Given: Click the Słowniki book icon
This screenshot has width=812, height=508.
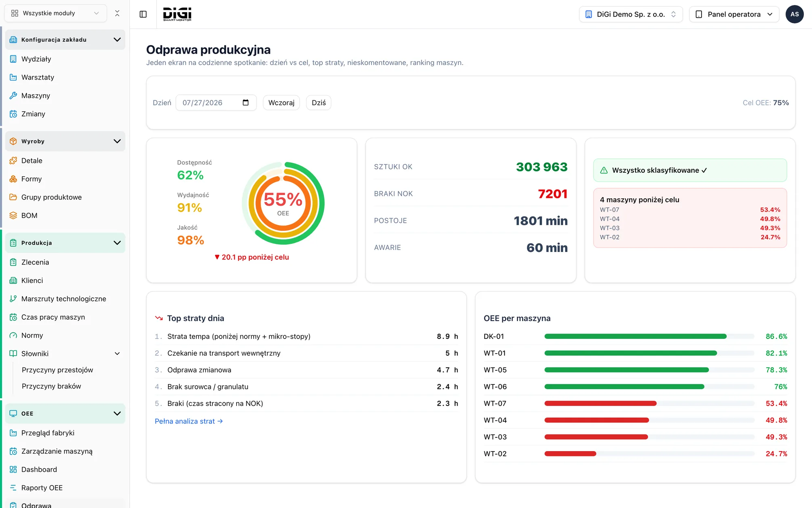Looking at the screenshot, I should (x=13, y=354).
